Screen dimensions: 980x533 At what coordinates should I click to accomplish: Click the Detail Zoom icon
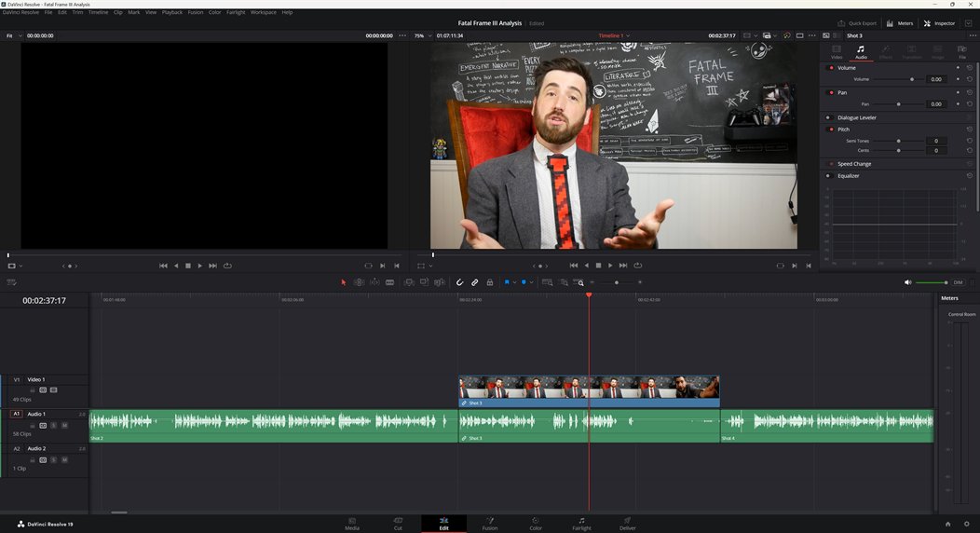tap(563, 282)
